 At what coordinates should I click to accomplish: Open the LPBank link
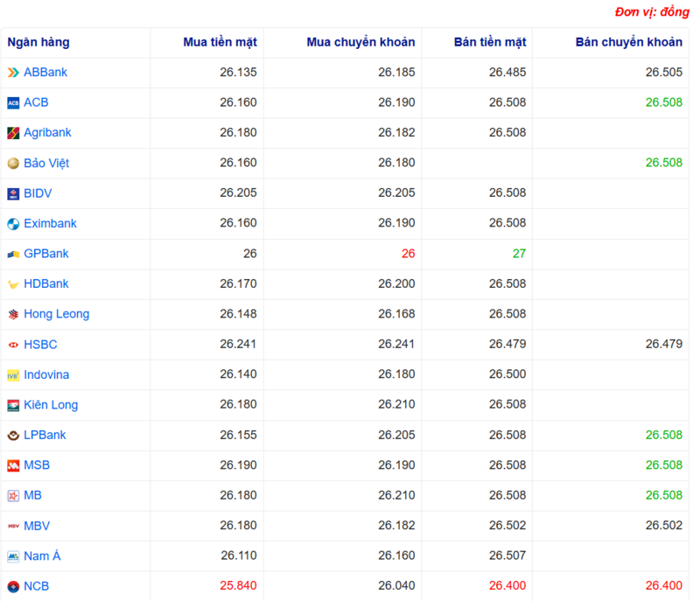pyautogui.click(x=45, y=436)
